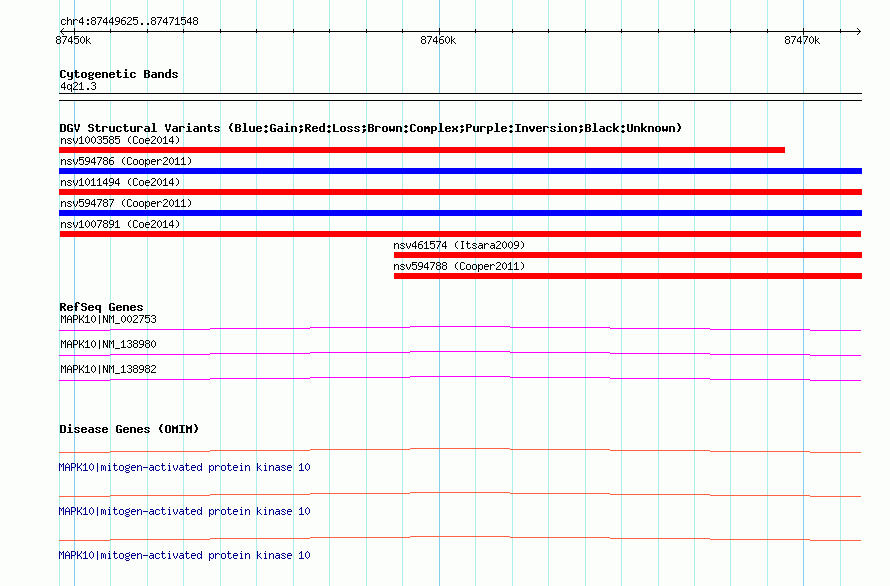The width and height of the screenshot is (890, 586).
Task: Click the Disease Genes (OMIM) track title
Action: tap(129, 429)
